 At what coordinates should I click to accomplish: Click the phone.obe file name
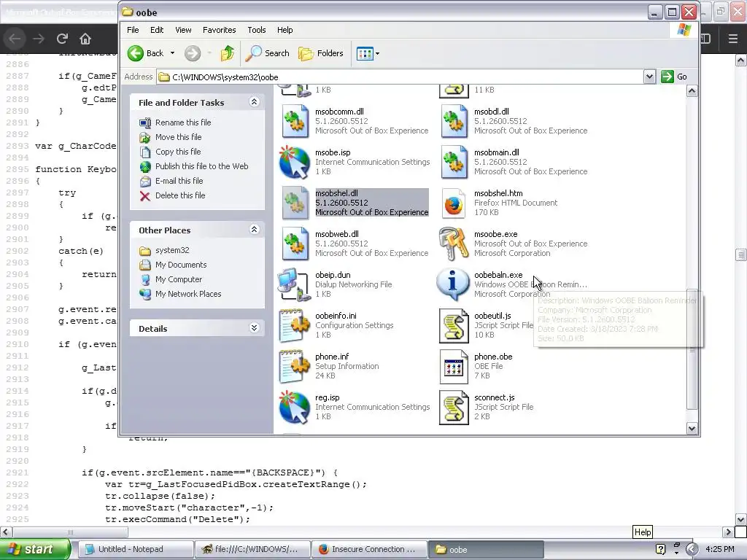(x=493, y=357)
